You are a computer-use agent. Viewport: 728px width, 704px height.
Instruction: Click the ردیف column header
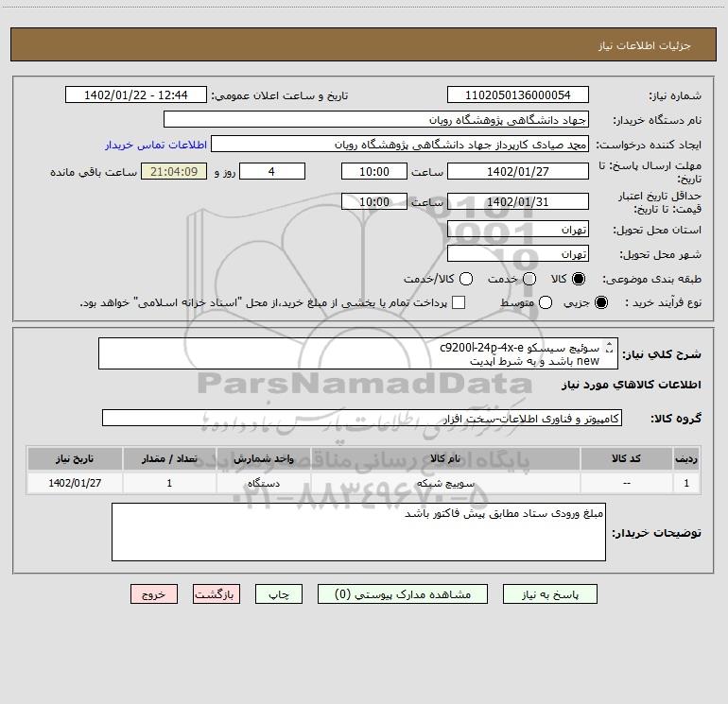(686, 458)
